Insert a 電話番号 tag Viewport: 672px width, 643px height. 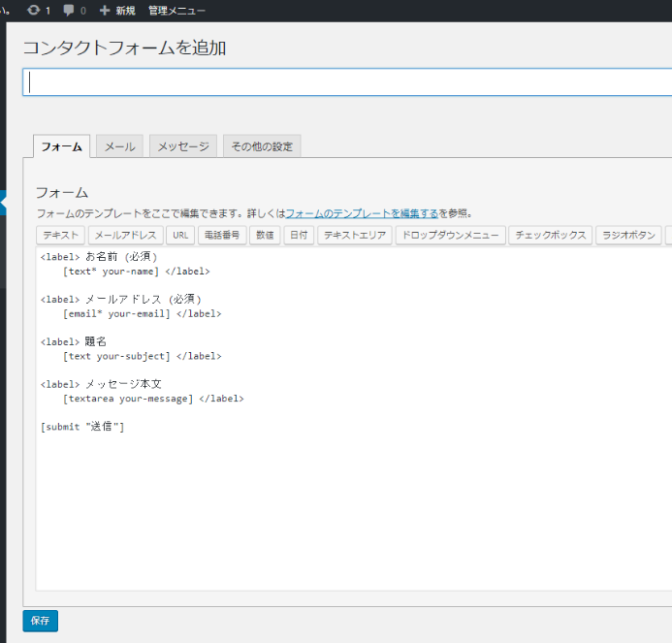[222, 235]
